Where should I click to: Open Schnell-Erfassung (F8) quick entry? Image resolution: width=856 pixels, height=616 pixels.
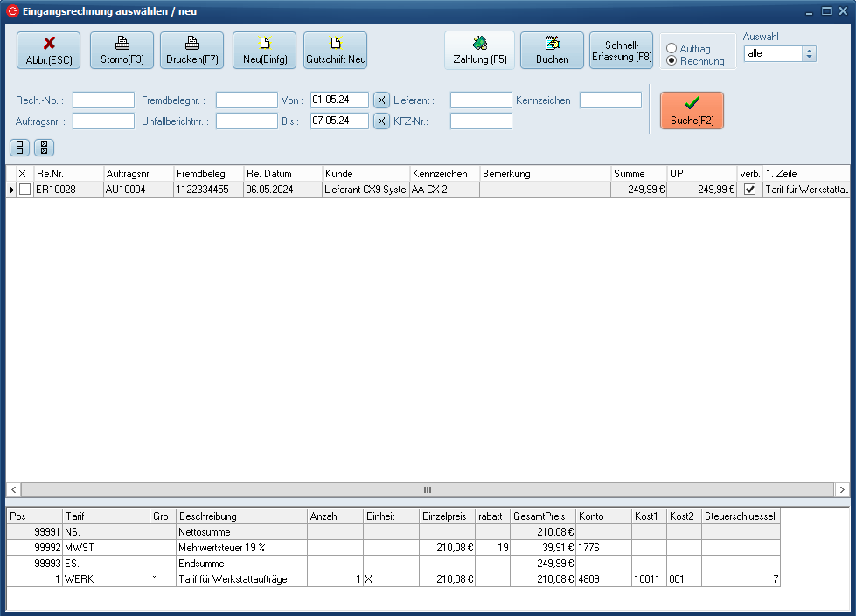[x=622, y=51]
